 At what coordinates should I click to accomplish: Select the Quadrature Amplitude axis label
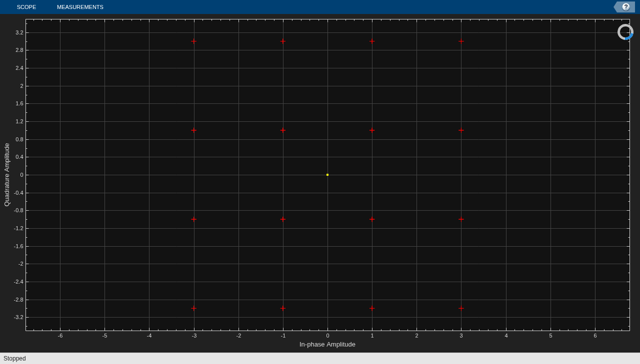click(7, 175)
